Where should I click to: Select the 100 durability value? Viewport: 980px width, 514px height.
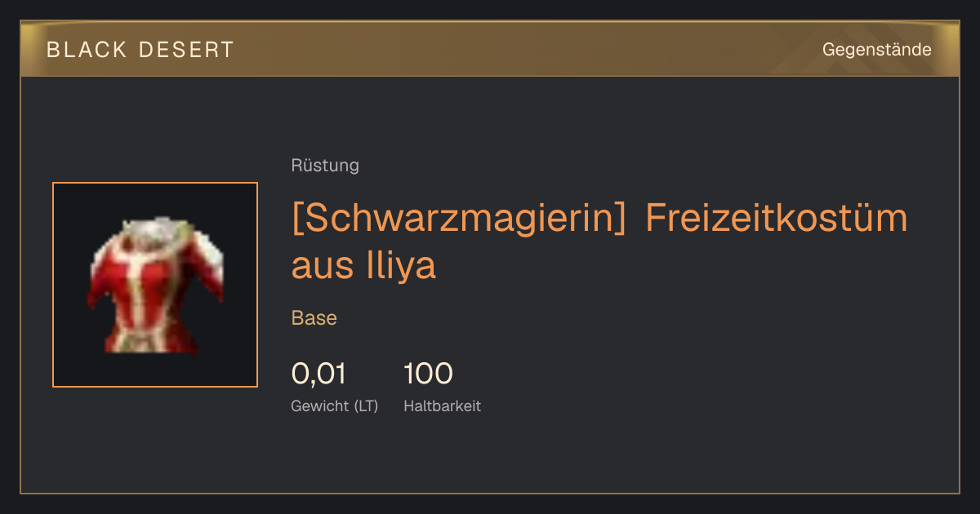coord(428,374)
